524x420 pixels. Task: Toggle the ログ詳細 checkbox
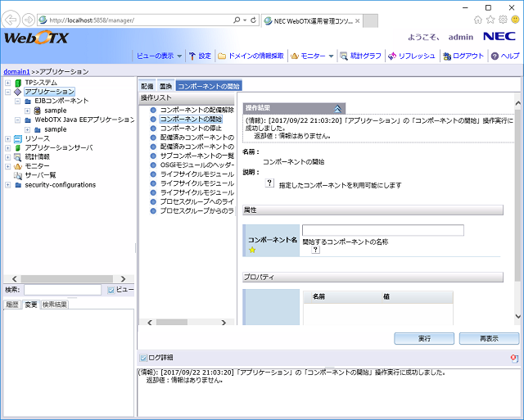click(144, 358)
